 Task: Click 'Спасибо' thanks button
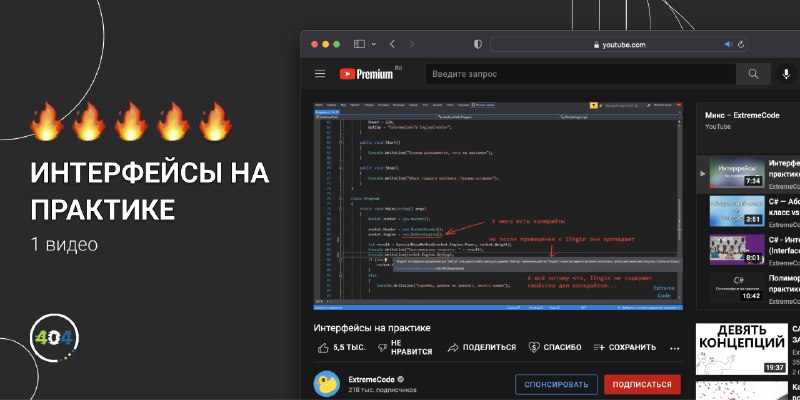click(555, 347)
